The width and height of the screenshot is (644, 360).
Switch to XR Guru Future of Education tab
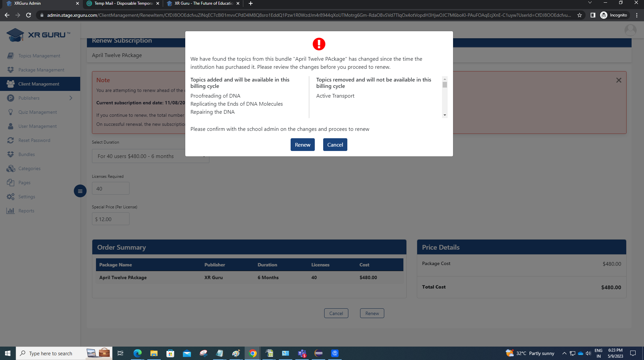[203, 3]
